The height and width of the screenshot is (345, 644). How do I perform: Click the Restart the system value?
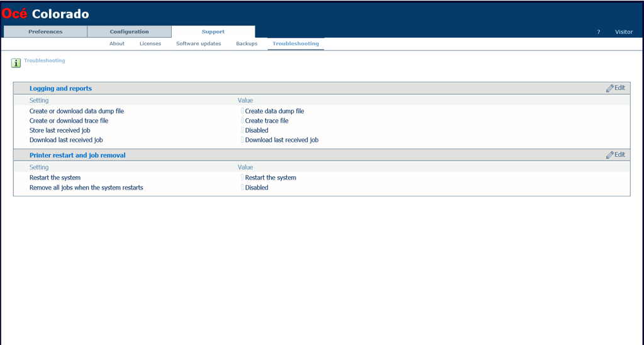pyautogui.click(x=270, y=178)
